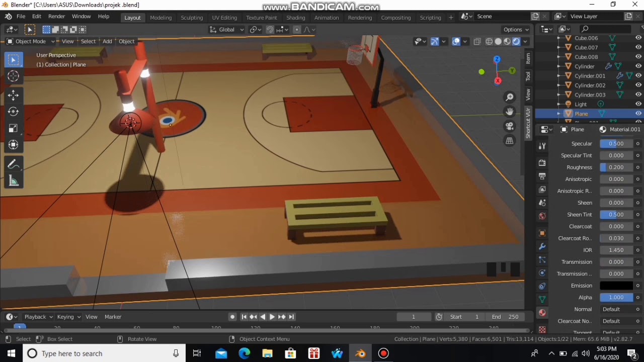644x362 pixels.
Task: Open the Add menu in viewport header
Action: (107, 41)
